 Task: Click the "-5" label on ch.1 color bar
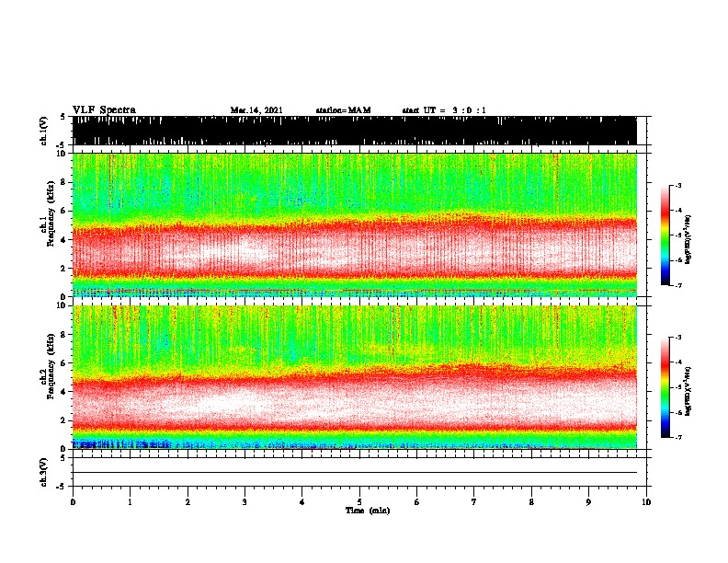(678, 236)
